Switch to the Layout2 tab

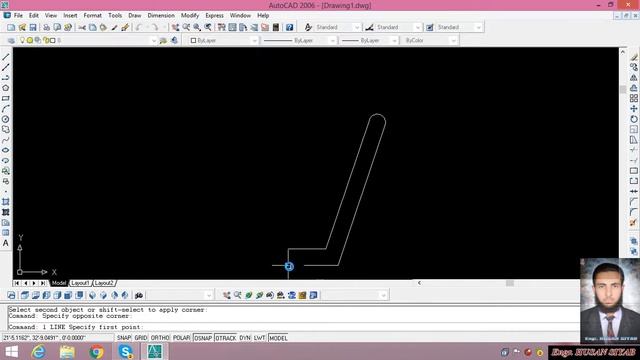coord(104,283)
